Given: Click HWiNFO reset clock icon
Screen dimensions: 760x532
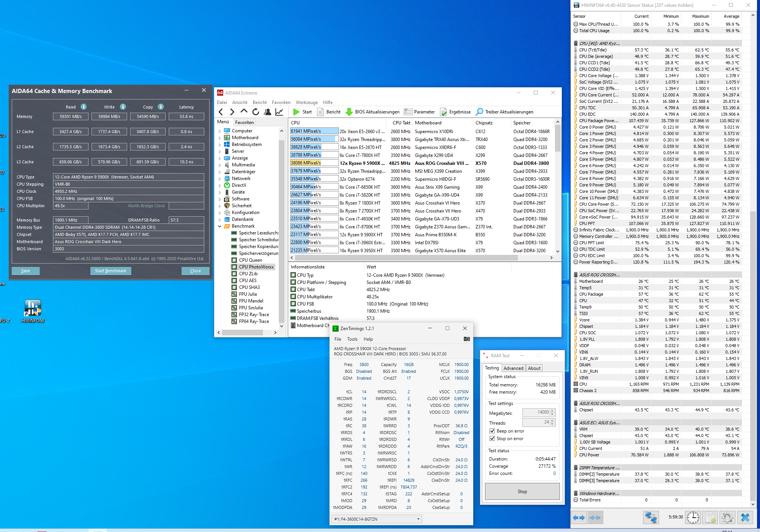Looking at the screenshot, I should click(693, 517).
